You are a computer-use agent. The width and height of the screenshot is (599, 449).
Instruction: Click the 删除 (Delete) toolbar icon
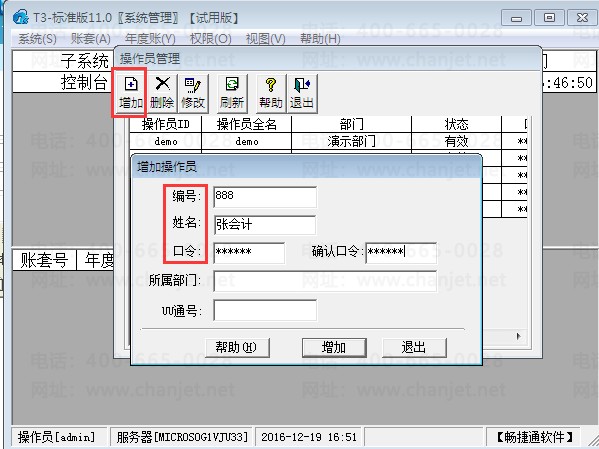coord(162,93)
